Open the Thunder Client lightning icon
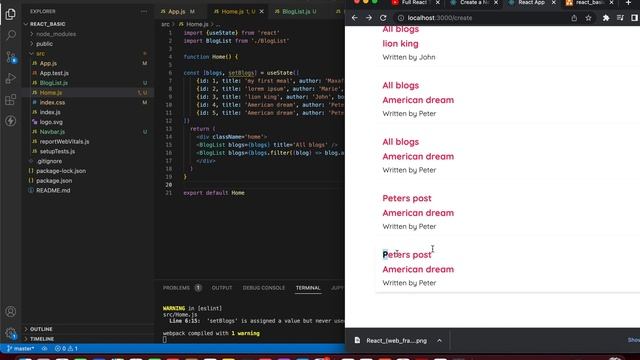This screenshot has width=640, height=360. [11, 121]
